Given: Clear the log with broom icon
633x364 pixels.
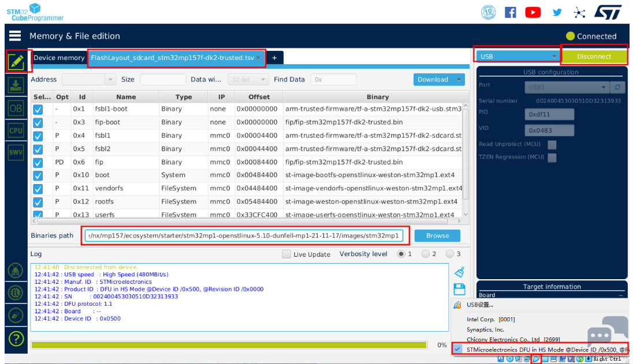Looking at the screenshot, I should (459, 272).
